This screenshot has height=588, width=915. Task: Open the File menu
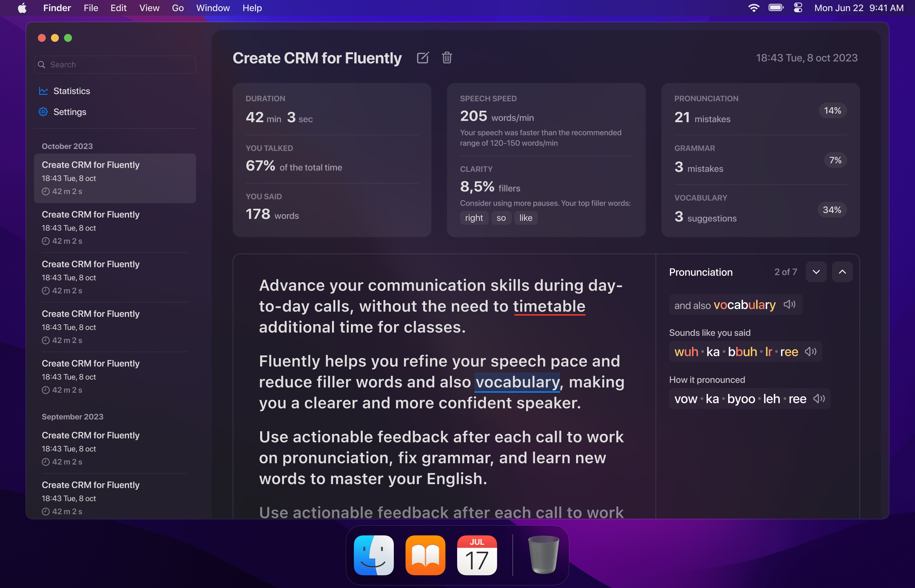91,8
